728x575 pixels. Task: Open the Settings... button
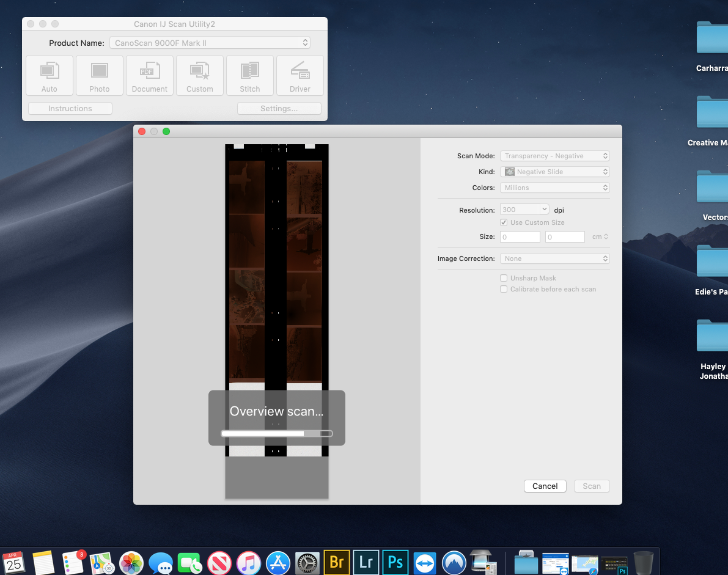point(279,109)
